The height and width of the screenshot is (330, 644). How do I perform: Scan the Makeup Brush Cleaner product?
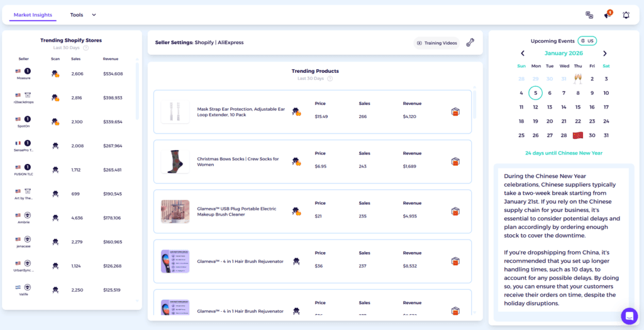[297, 211]
